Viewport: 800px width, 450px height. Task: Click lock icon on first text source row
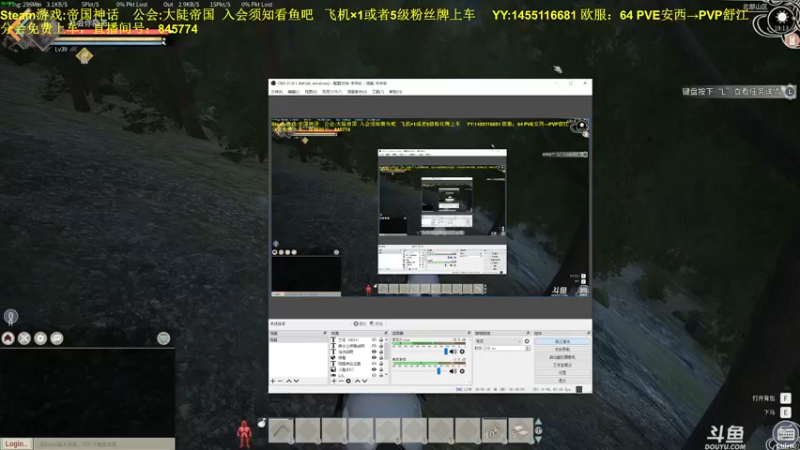click(x=381, y=340)
